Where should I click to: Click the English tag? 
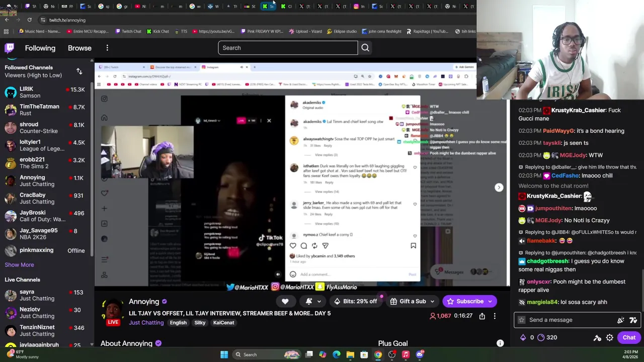[178, 323]
